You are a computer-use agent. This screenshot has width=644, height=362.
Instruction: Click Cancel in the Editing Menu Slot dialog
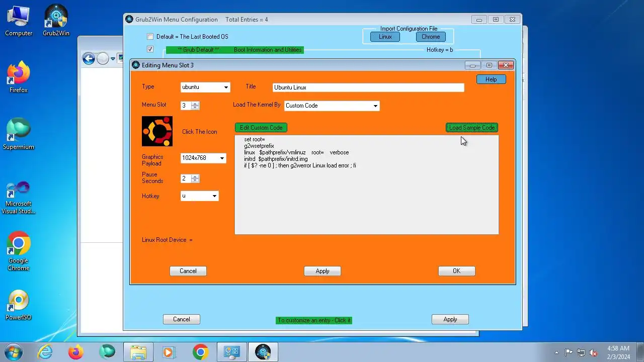click(x=188, y=271)
